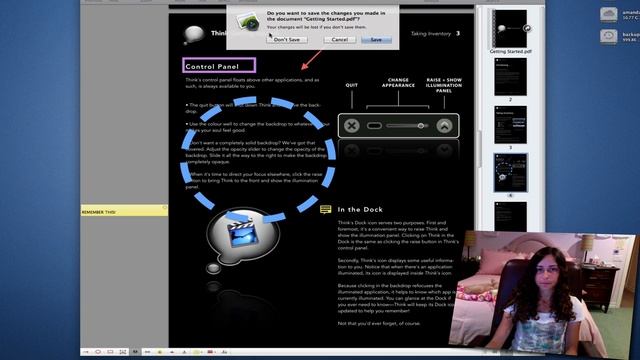Open the backup Time Machine drive icon
Image resolution: width=640 pixels, height=360 pixels.
tap(609, 37)
